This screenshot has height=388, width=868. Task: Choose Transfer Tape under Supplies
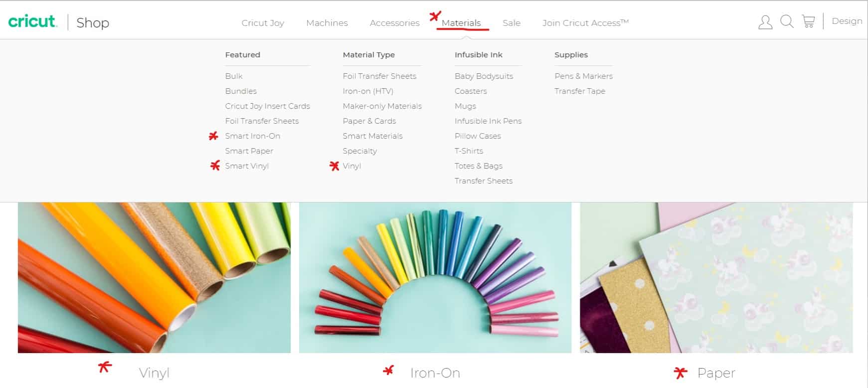[x=580, y=91]
